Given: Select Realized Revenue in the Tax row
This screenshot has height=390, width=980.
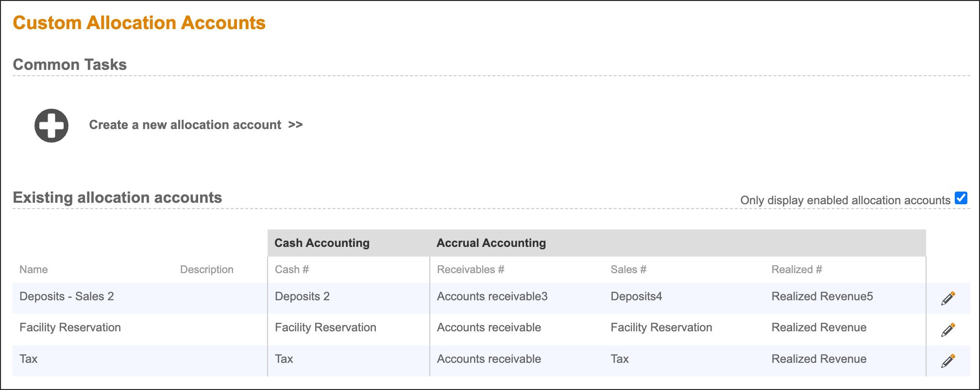Looking at the screenshot, I should [x=819, y=359].
